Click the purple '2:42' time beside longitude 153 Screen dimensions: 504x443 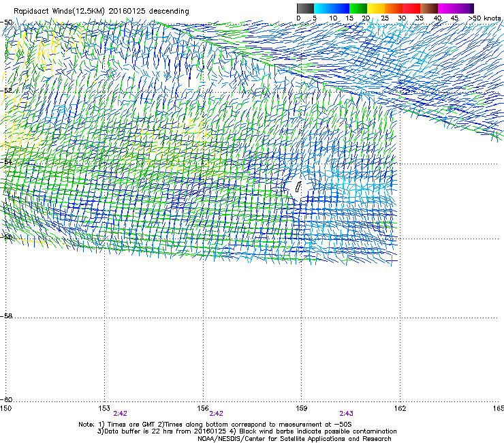pyautogui.click(x=121, y=414)
